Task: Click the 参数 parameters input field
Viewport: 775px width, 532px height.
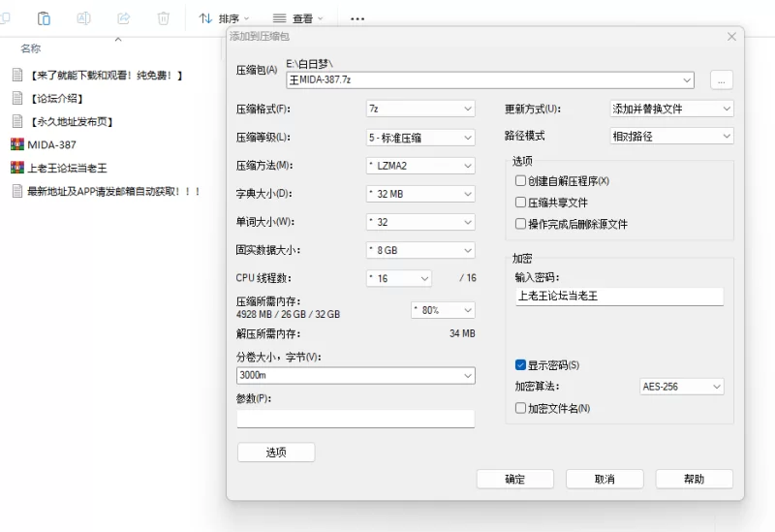Action: 356,419
